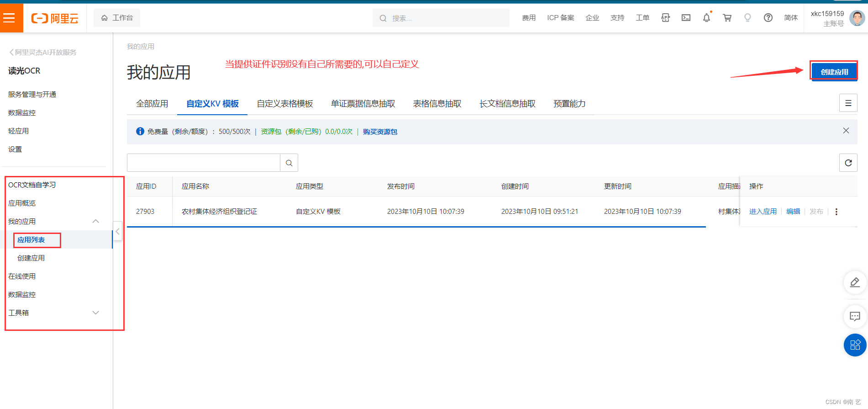Viewport: 868px width, 409px height.
Task: Open the blue floating apps grid icon
Action: pos(855,345)
